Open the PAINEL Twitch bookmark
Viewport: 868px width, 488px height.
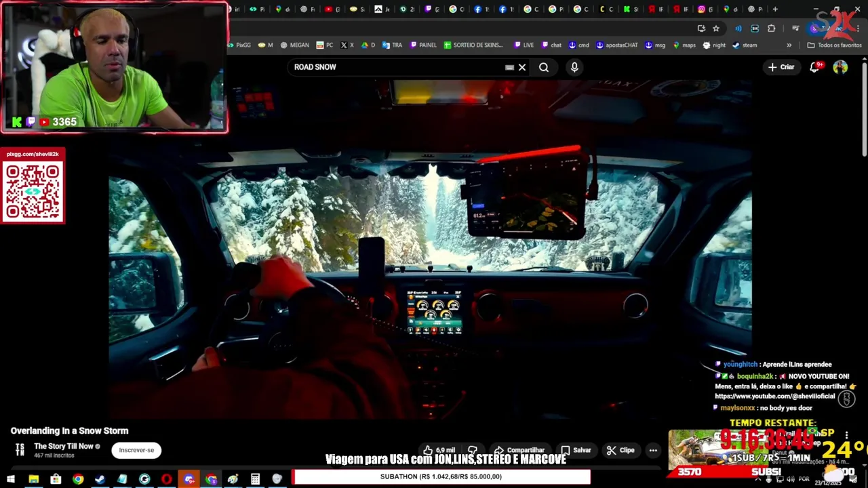pos(423,45)
